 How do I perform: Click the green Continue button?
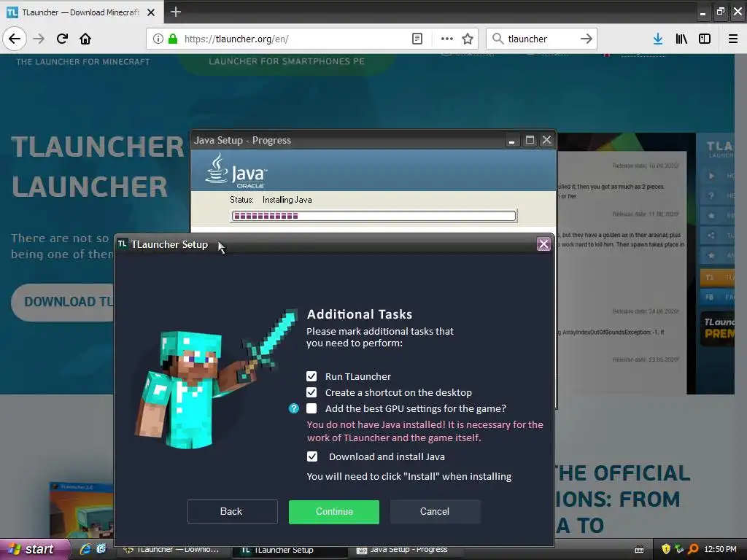click(x=334, y=511)
